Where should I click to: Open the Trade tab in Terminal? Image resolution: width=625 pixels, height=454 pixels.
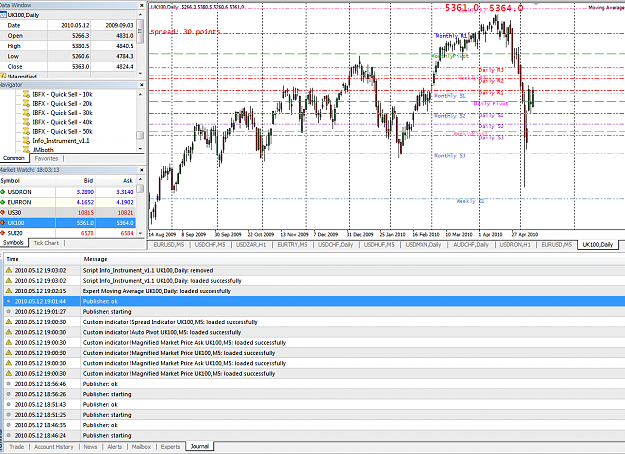(x=16, y=447)
